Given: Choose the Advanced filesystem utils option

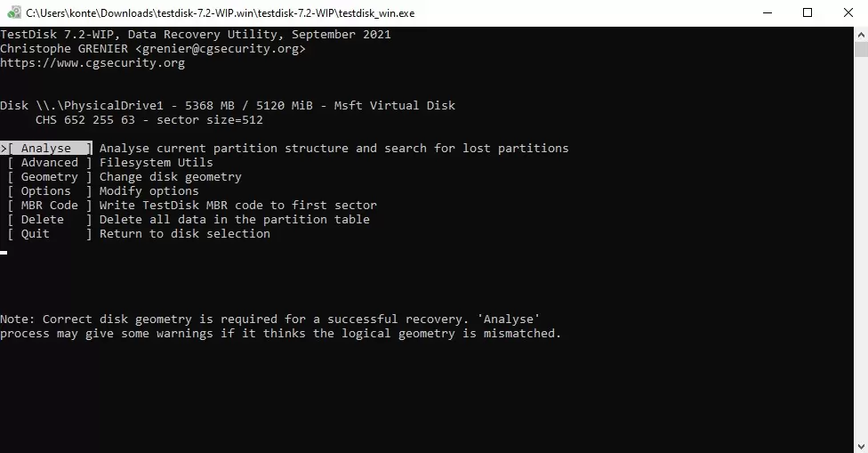Looking at the screenshot, I should click(x=50, y=163).
